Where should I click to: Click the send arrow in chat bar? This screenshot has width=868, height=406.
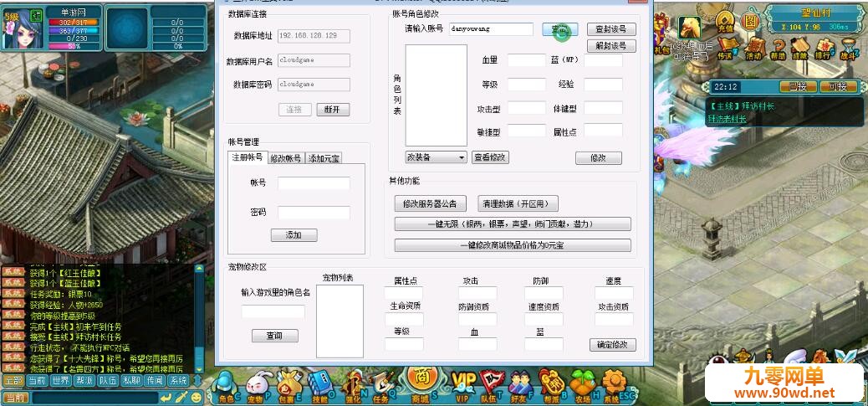tap(166, 397)
